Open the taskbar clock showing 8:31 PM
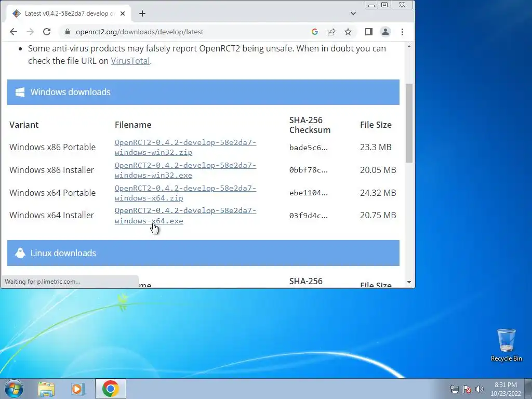 pyautogui.click(x=506, y=389)
